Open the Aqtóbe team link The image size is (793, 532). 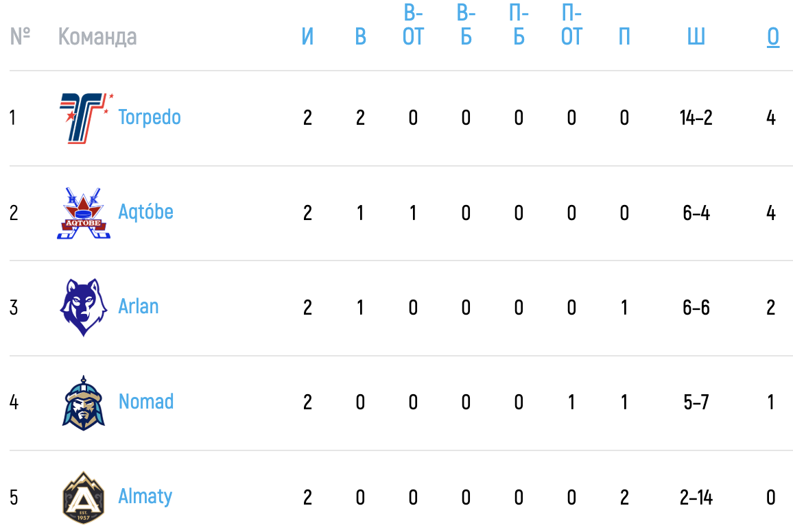(x=145, y=212)
